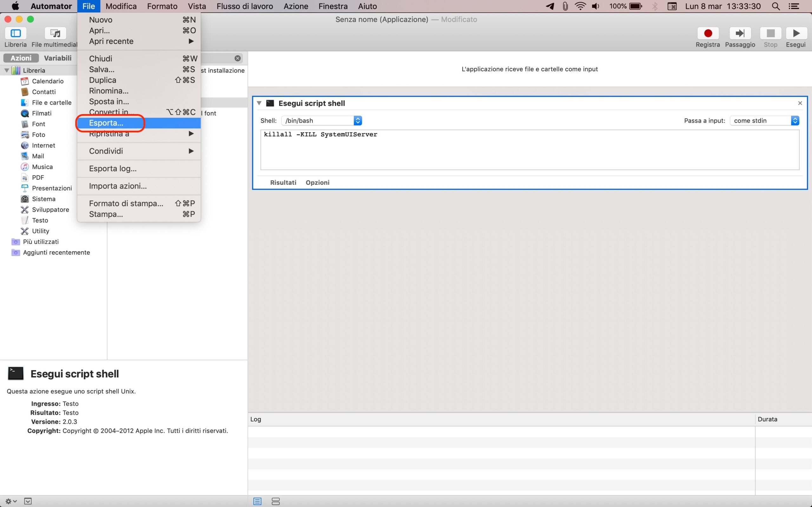The image size is (812, 507).
Task: Click the Registra record button
Action: click(708, 33)
